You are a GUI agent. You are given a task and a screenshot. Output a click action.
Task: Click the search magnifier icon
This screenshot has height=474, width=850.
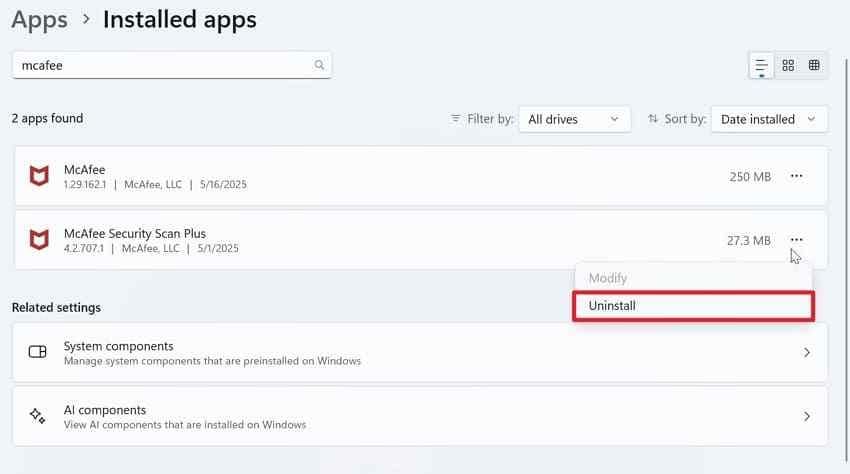coord(319,65)
